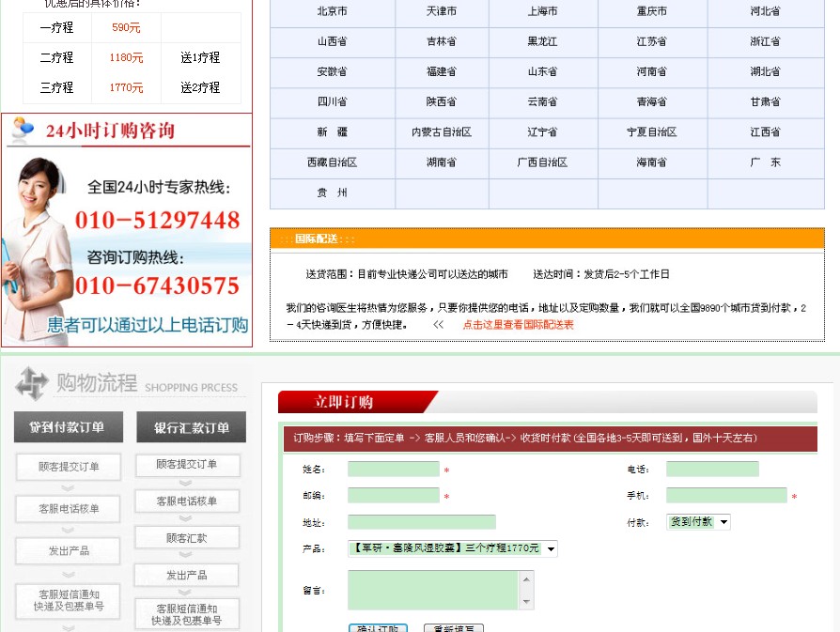Click the 立即订购 red section header
The image size is (840, 632).
(x=344, y=402)
